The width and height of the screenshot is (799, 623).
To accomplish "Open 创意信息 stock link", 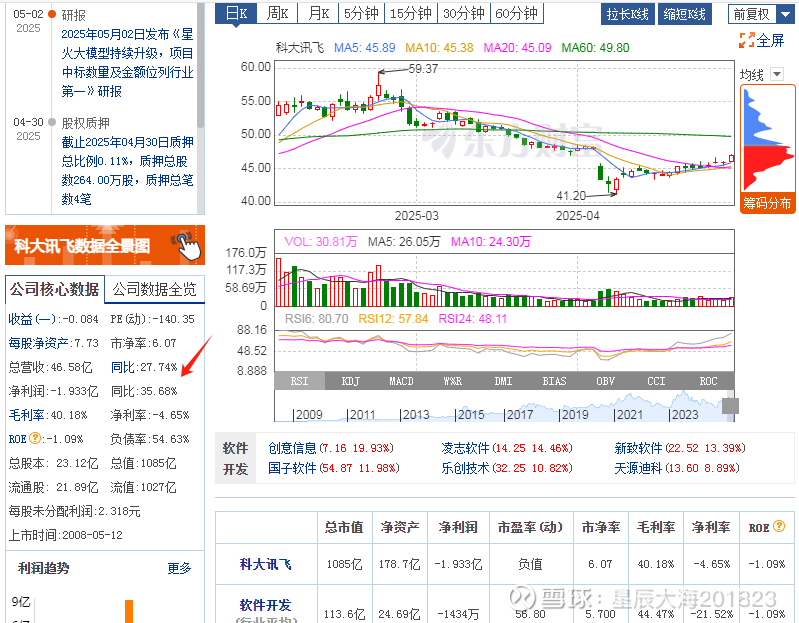I will (292, 448).
